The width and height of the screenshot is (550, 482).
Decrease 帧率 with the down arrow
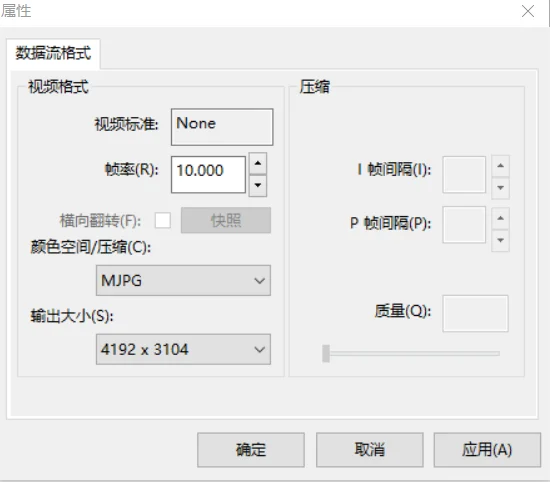click(258, 186)
